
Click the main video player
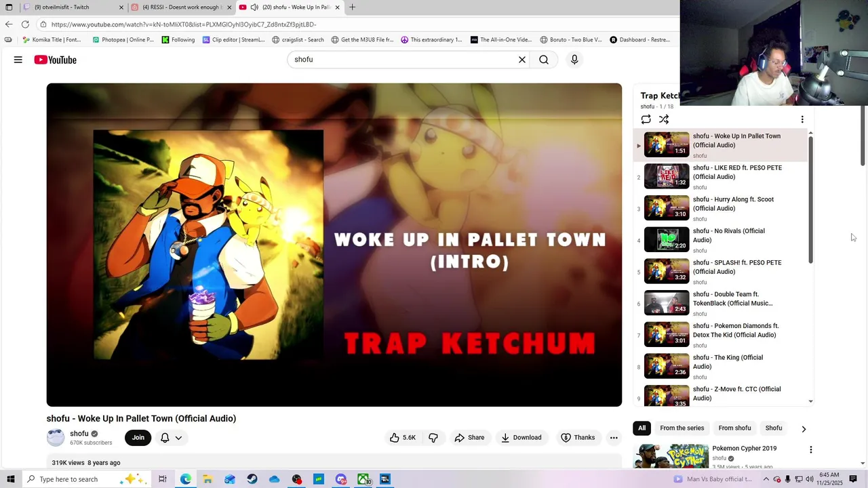334,245
